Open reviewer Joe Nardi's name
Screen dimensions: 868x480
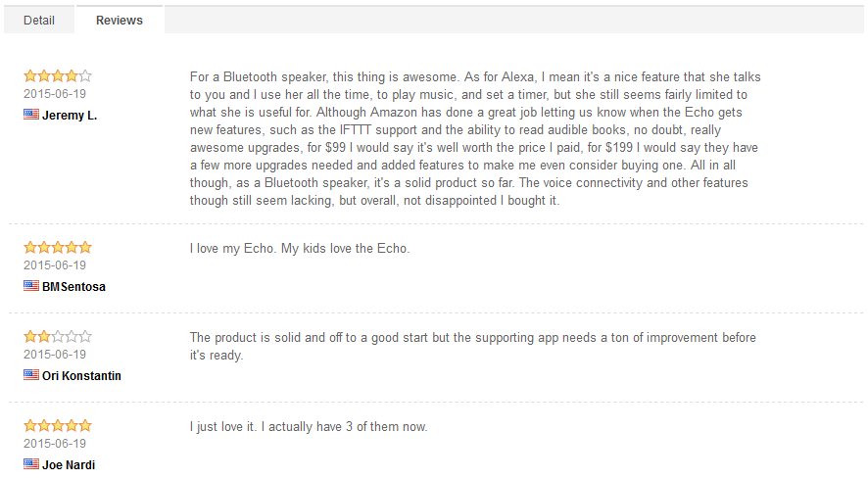[x=69, y=465]
